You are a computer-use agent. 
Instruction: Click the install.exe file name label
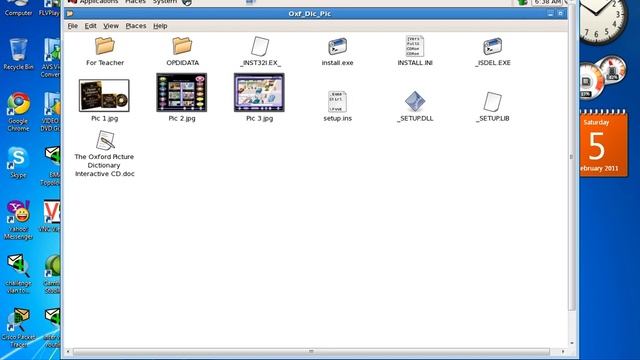click(x=338, y=63)
